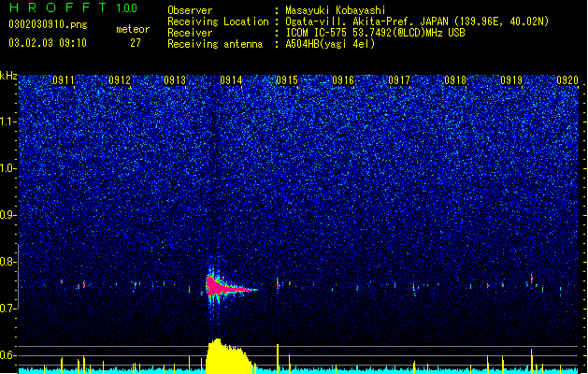Click the Ogata-vill receiving location text
This screenshot has height=374, width=588.
(x=417, y=22)
